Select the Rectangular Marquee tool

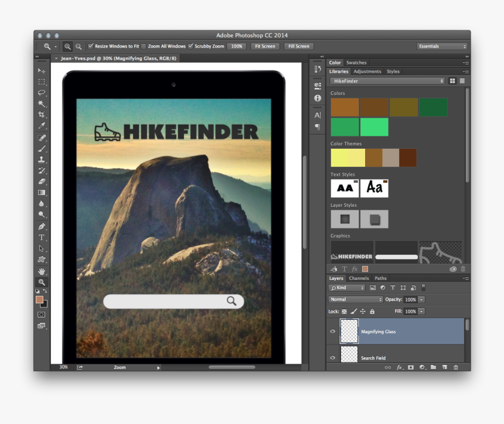tap(42, 81)
